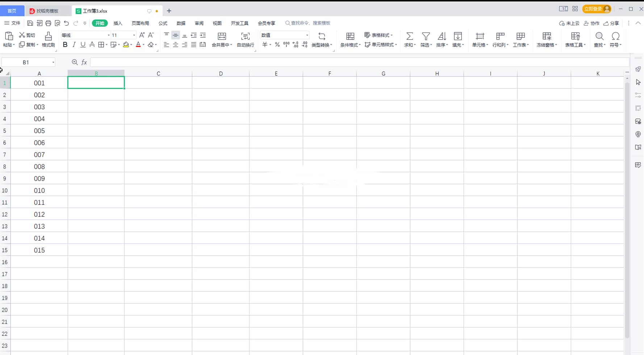
Task: Toggle vertical middle alignment
Action: click(x=175, y=35)
